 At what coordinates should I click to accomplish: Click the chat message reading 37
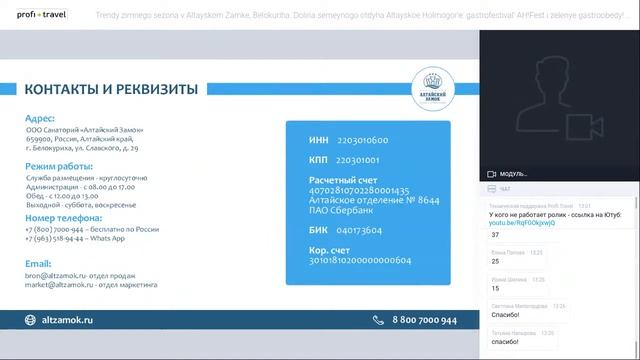pyautogui.click(x=495, y=235)
